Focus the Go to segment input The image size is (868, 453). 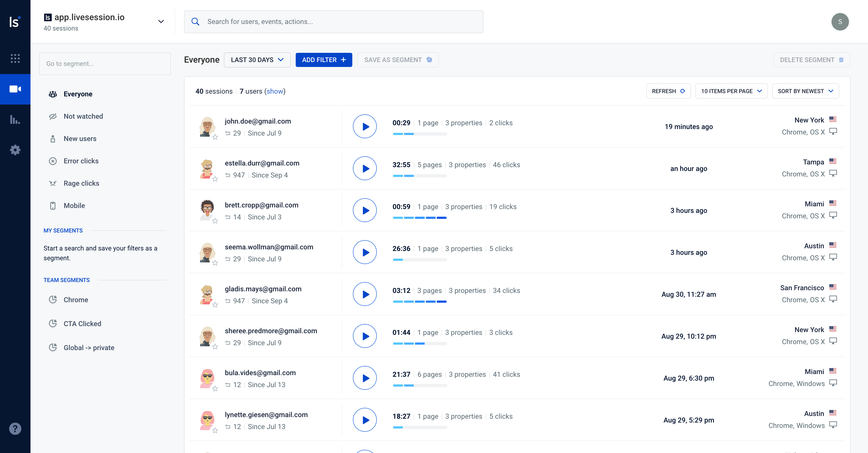coord(105,64)
